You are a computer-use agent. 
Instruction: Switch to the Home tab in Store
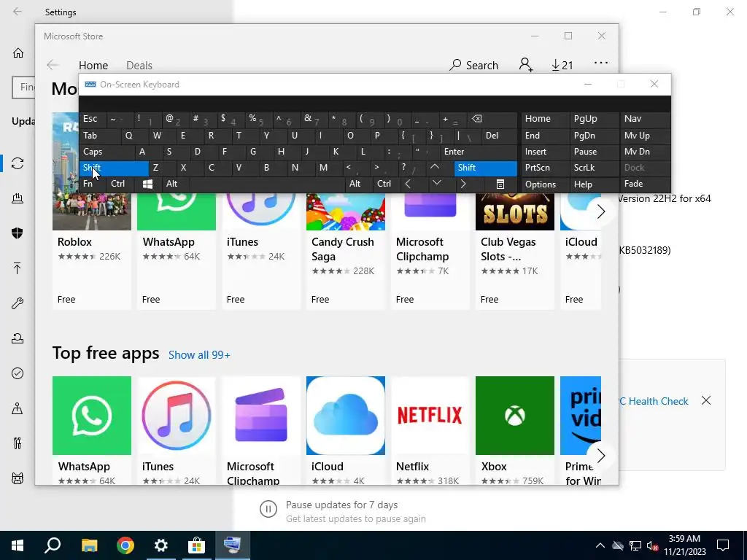93,65
